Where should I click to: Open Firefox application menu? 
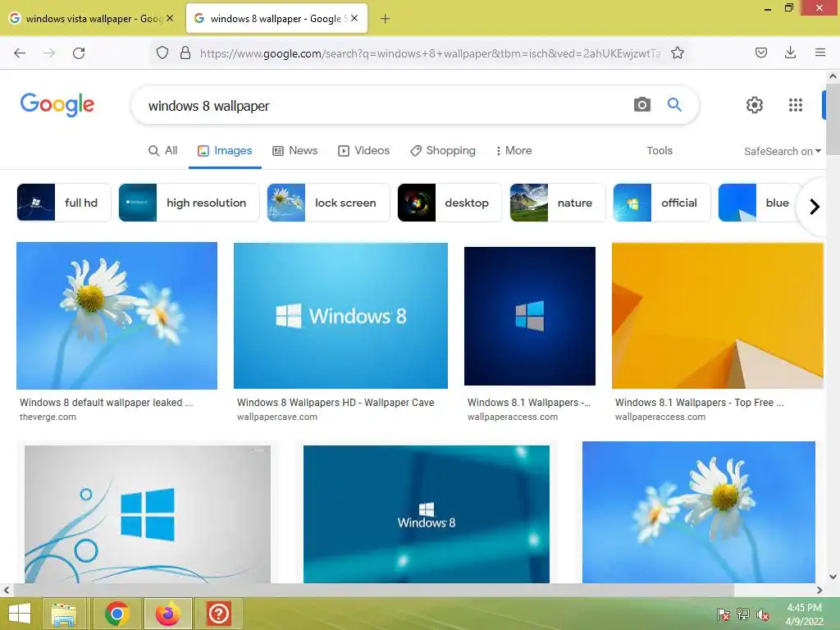point(820,52)
